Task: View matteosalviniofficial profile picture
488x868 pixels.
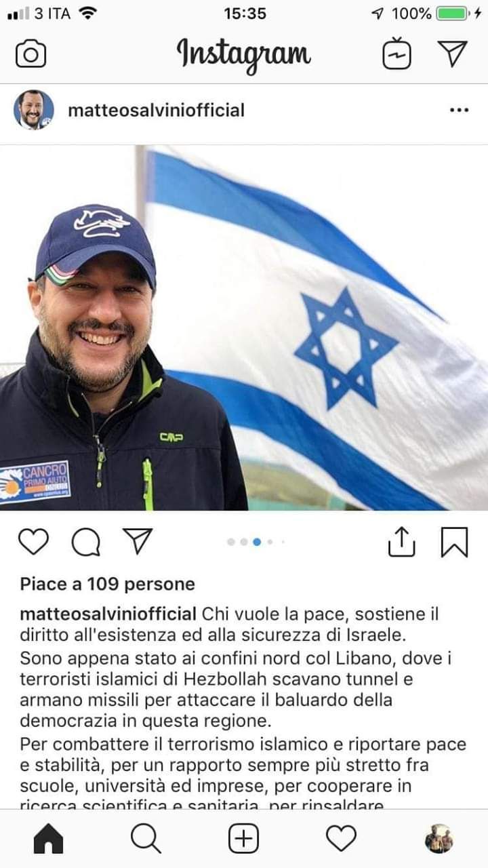Action: point(33,110)
